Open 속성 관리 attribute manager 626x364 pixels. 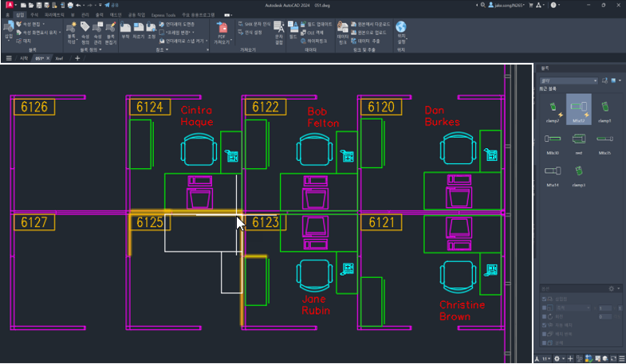click(x=97, y=33)
